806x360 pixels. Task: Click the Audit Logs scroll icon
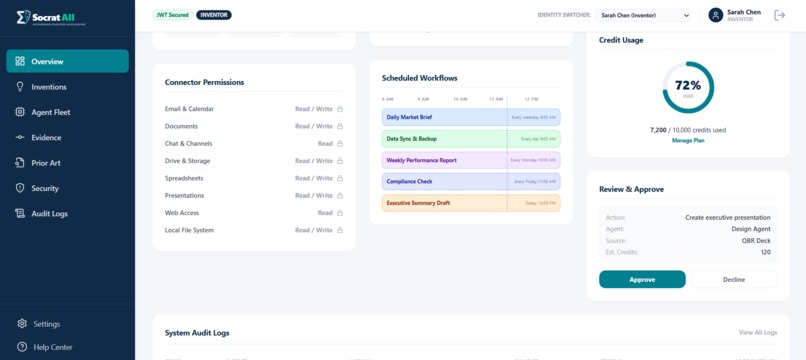(x=20, y=213)
